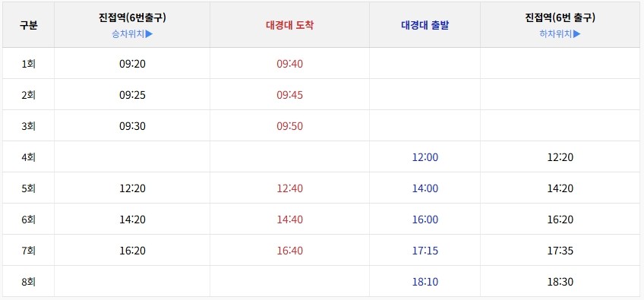Click the 17:15 departure time in 7회 row

425,251
